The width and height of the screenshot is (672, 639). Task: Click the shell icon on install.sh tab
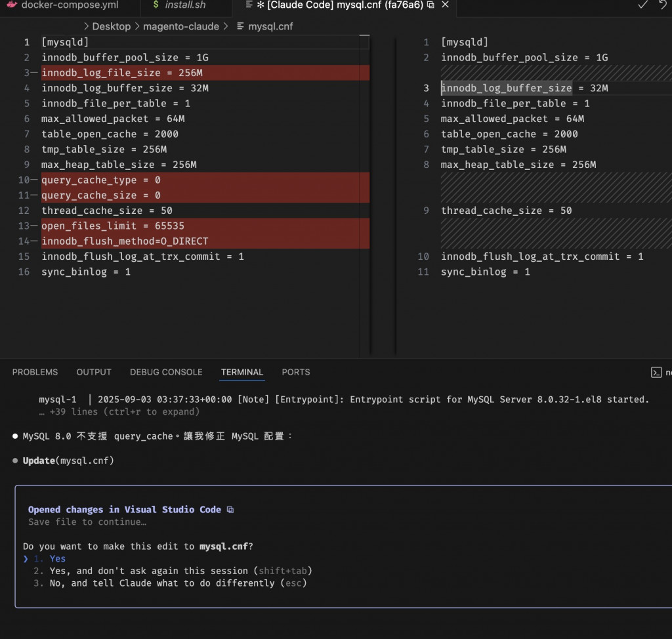156,5
